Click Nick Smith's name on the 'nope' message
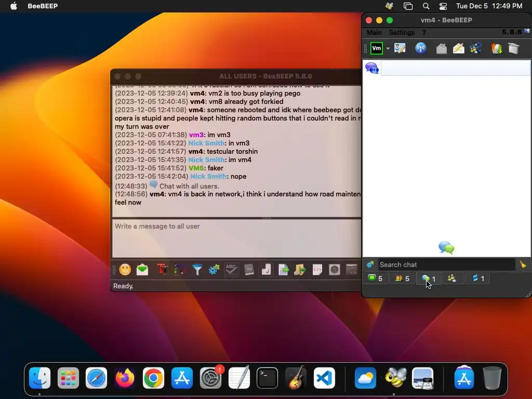 pos(208,177)
